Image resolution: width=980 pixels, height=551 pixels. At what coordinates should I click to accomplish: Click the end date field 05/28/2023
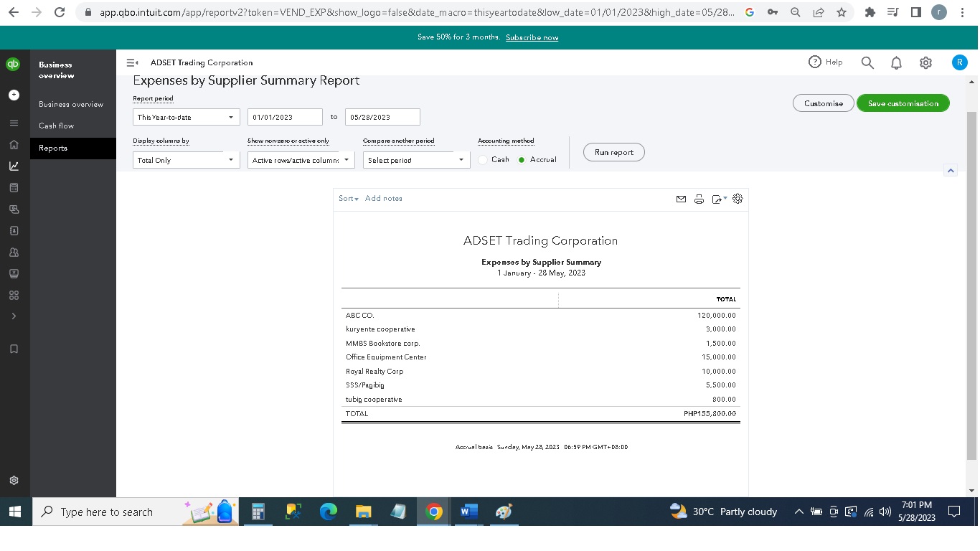[383, 117]
